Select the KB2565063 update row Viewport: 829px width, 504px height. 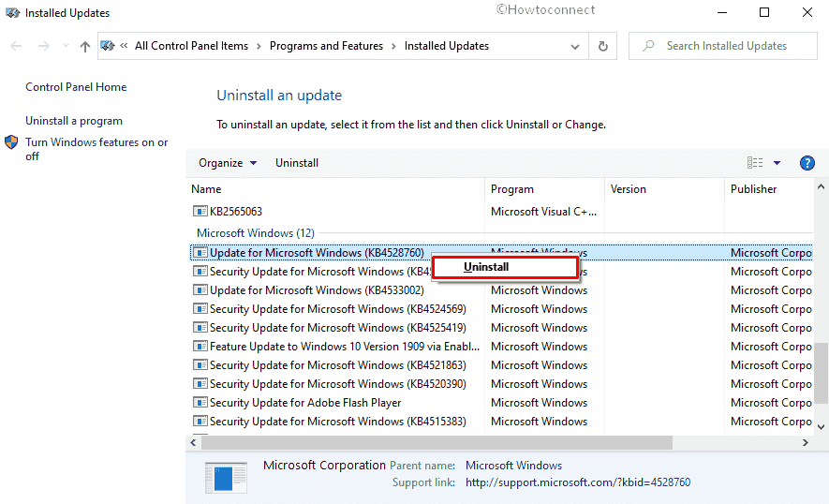tap(500, 212)
